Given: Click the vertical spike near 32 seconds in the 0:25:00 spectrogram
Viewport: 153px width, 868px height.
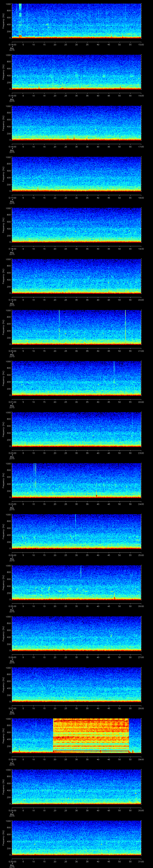Looking at the screenshot, I should [x=81, y=572].
